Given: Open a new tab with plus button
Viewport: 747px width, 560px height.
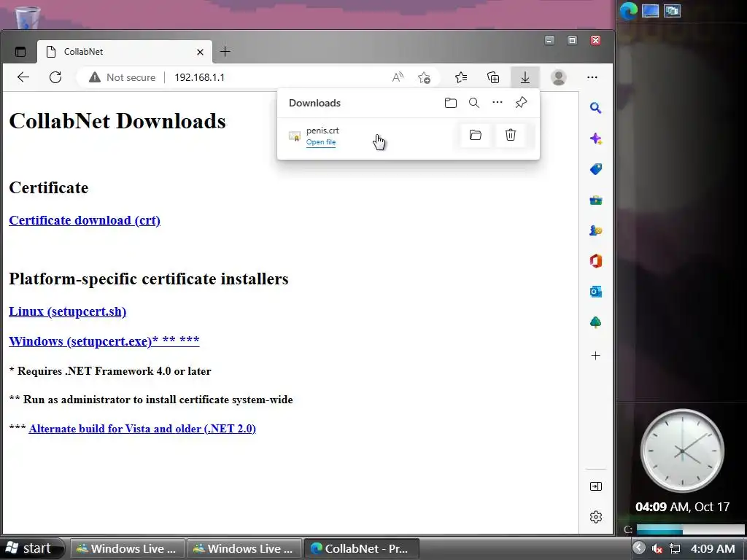Looking at the screenshot, I should pos(225,52).
